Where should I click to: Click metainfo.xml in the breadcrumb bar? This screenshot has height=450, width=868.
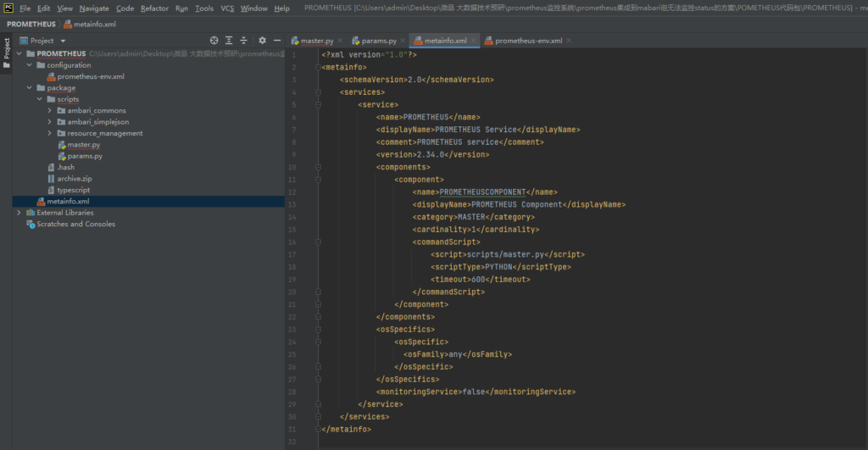point(90,25)
